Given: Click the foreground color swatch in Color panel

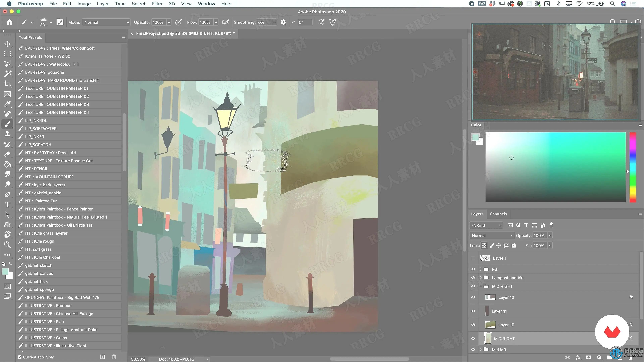Looking at the screenshot, I should (475, 137).
